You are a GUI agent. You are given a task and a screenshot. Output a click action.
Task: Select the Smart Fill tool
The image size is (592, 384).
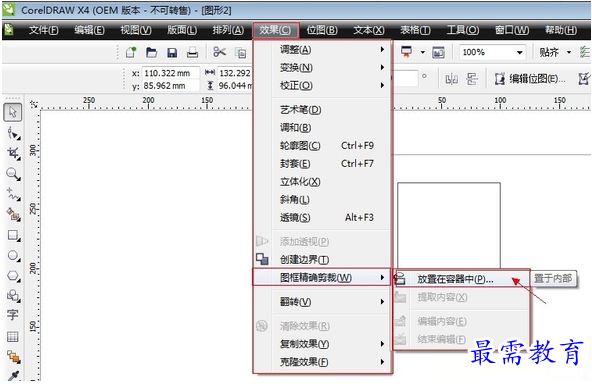pos(14,215)
